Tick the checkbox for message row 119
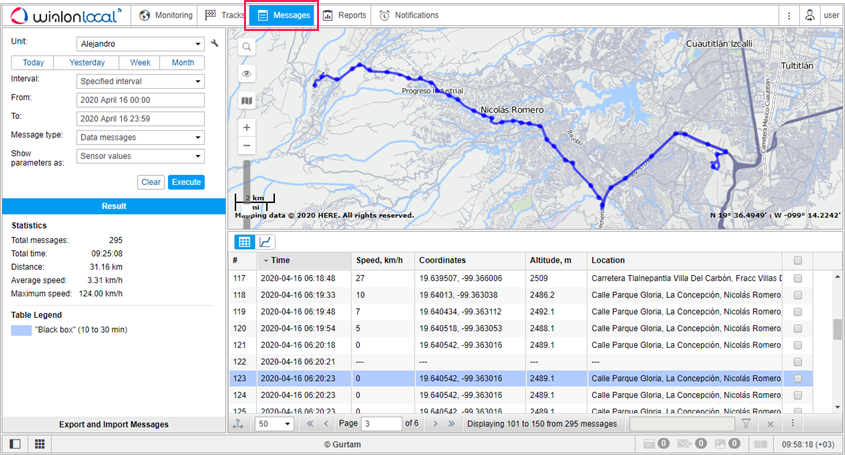This screenshot has width=845, height=455. 797,311
